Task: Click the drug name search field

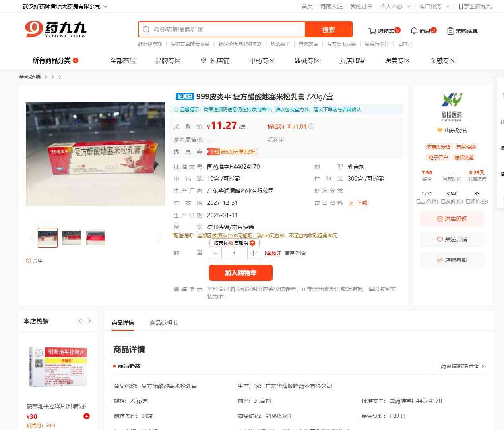Action: (x=222, y=29)
